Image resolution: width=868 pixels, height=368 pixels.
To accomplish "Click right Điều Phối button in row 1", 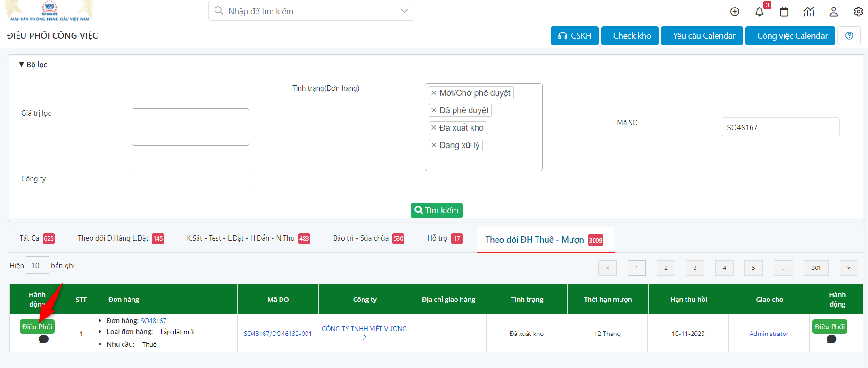I will point(830,326).
